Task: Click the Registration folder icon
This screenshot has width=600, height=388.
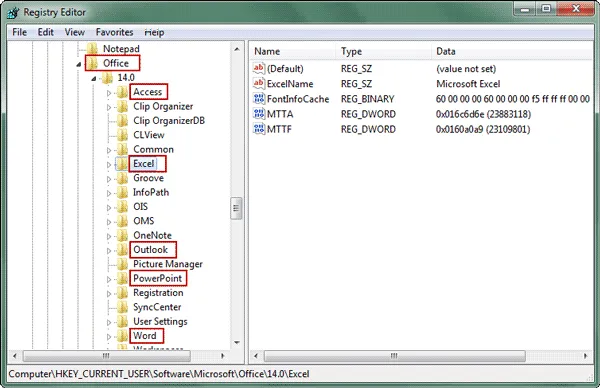Action: coord(122,293)
